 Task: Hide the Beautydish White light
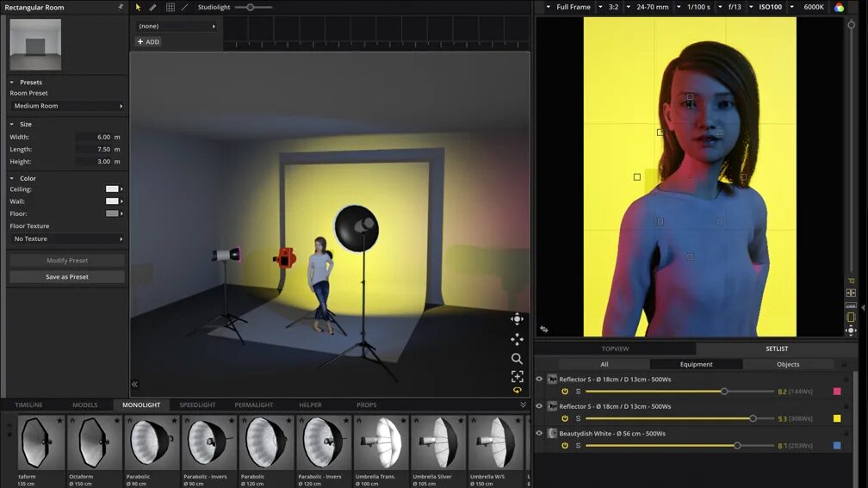(x=539, y=433)
